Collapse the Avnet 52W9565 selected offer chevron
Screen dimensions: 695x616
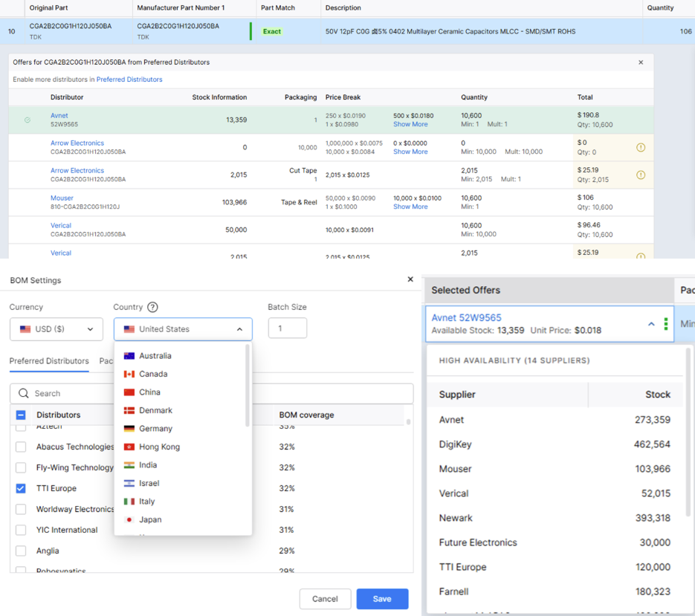(651, 324)
